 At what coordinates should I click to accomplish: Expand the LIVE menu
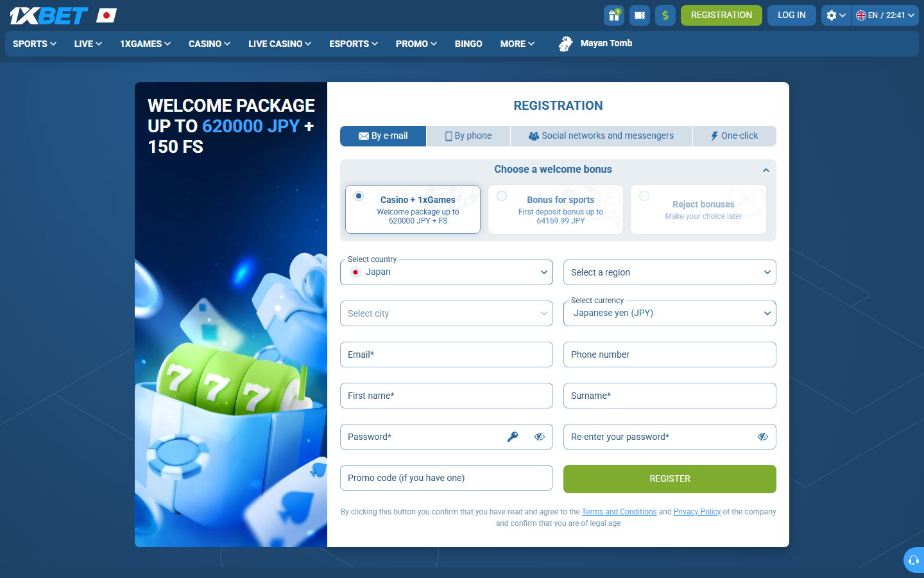pyautogui.click(x=88, y=44)
